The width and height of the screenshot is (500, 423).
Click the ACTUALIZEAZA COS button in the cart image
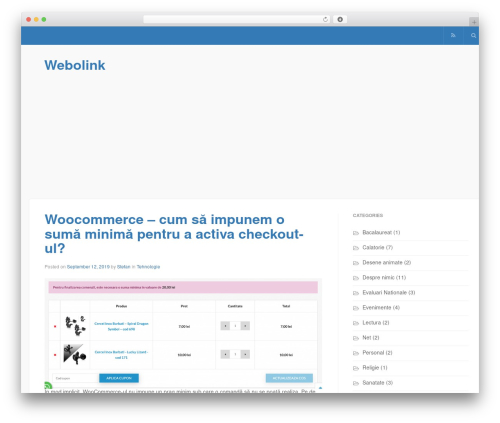click(x=289, y=378)
